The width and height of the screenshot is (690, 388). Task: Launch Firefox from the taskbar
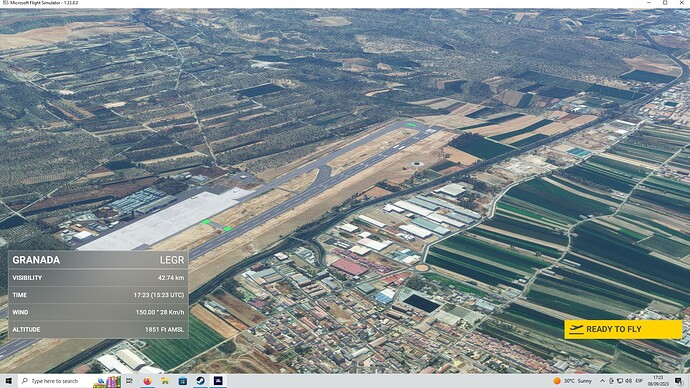pos(147,381)
